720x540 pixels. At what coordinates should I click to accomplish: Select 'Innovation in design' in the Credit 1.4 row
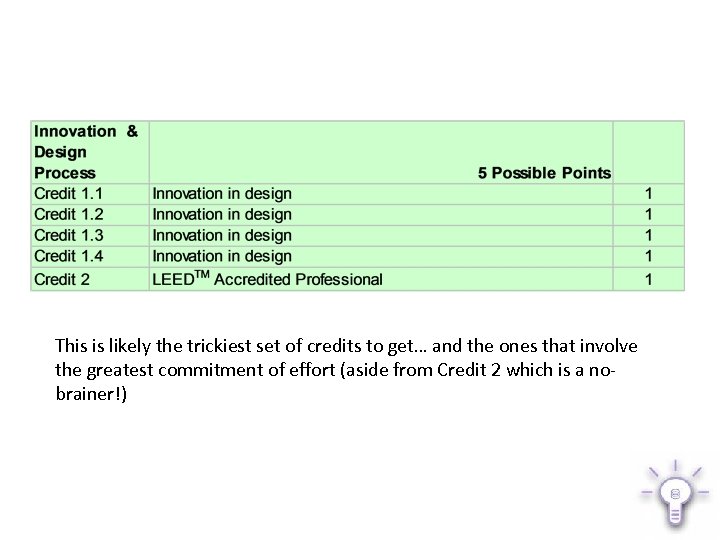pos(222,256)
